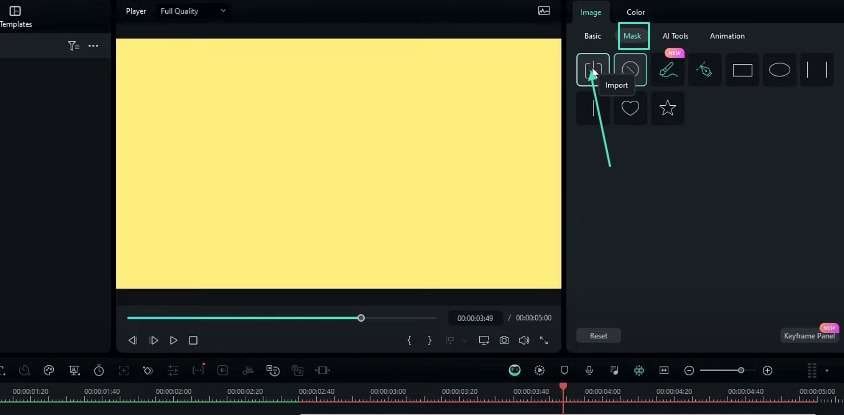Choose the double line mask shape

[817, 70]
